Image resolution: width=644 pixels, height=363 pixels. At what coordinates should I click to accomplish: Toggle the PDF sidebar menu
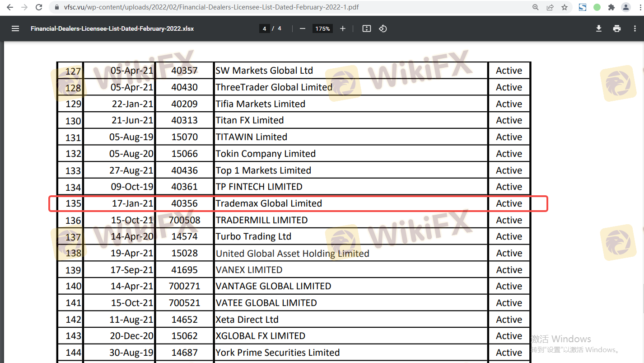click(15, 28)
